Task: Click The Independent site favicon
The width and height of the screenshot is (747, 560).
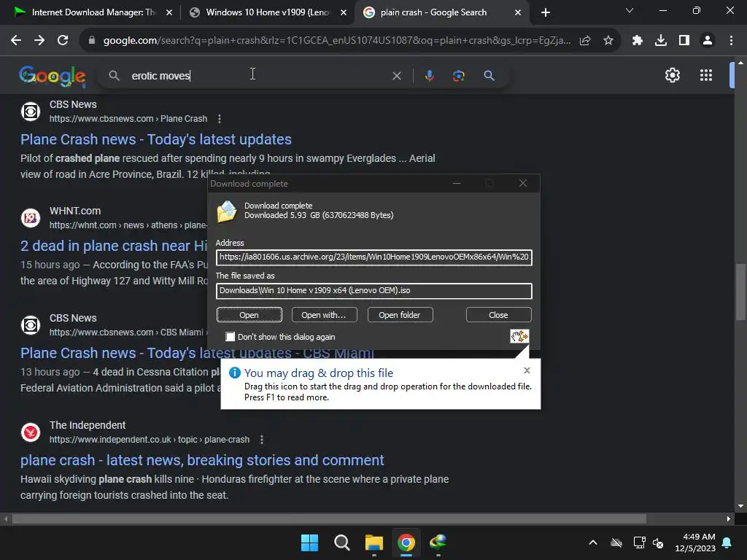Action: 31,432
